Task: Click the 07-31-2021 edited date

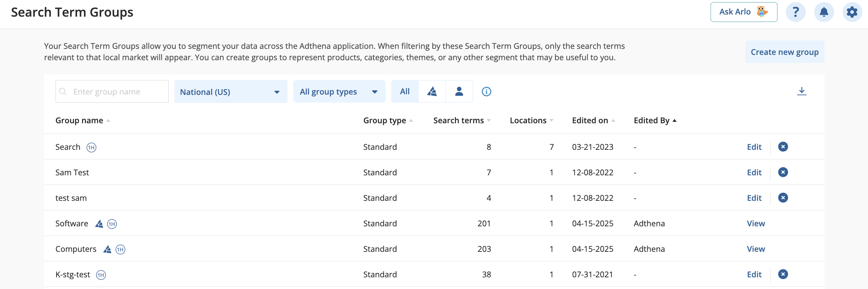Action: pos(592,274)
